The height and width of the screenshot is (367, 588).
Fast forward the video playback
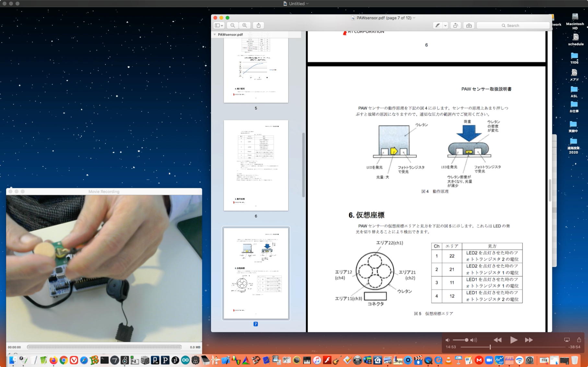(529, 340)
